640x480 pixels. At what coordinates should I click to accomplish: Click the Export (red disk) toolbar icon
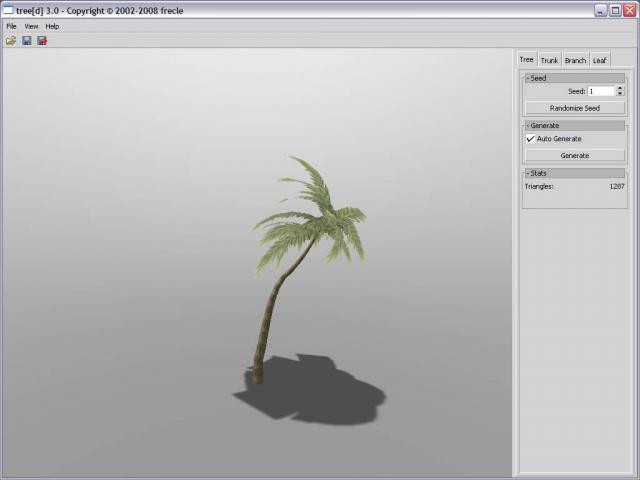coord(42,41)
